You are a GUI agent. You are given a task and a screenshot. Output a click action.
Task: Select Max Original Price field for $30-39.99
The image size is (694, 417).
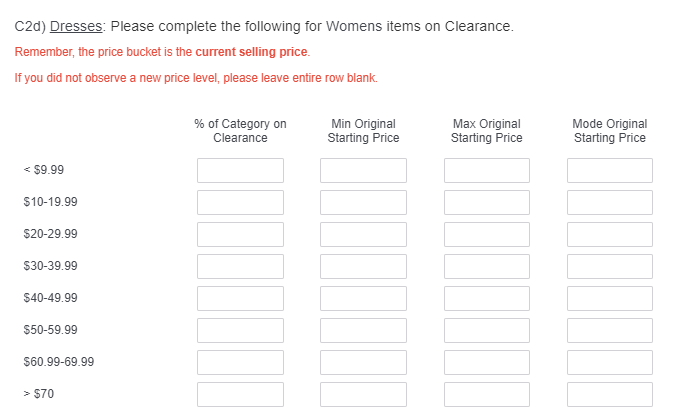point(486,266)
